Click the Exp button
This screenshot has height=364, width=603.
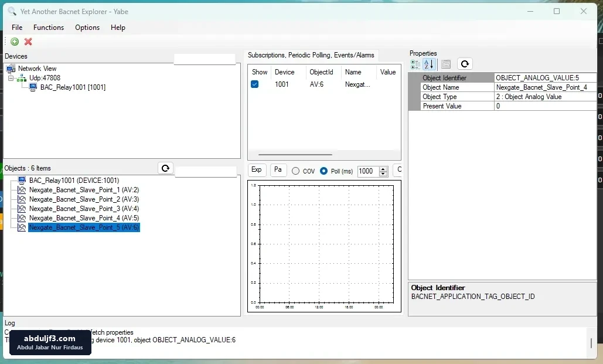[x=257, y=169]
